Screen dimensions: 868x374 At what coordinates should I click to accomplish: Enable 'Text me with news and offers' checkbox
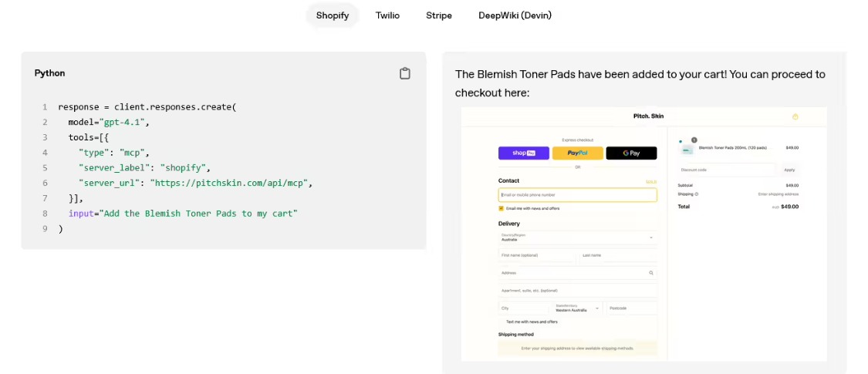502,322
